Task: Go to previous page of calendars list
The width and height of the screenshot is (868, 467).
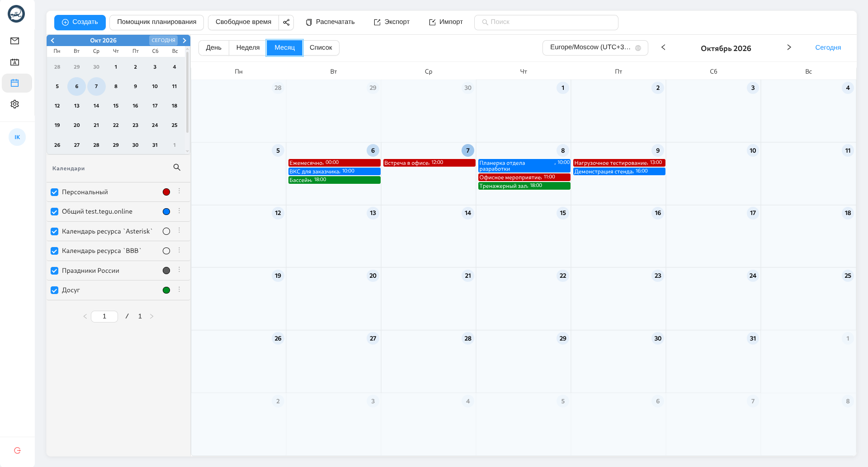Action: pos(85,317)
